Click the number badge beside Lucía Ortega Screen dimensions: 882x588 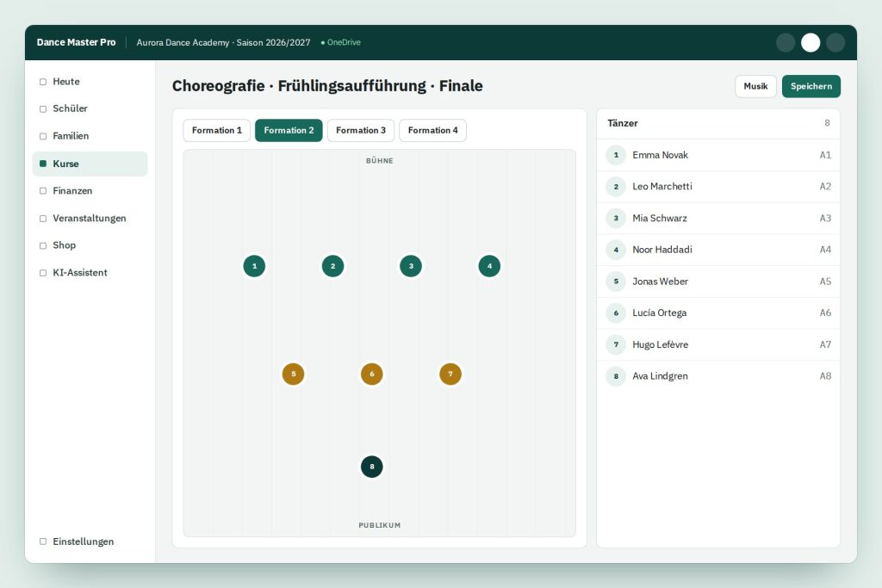coord(616,313)
